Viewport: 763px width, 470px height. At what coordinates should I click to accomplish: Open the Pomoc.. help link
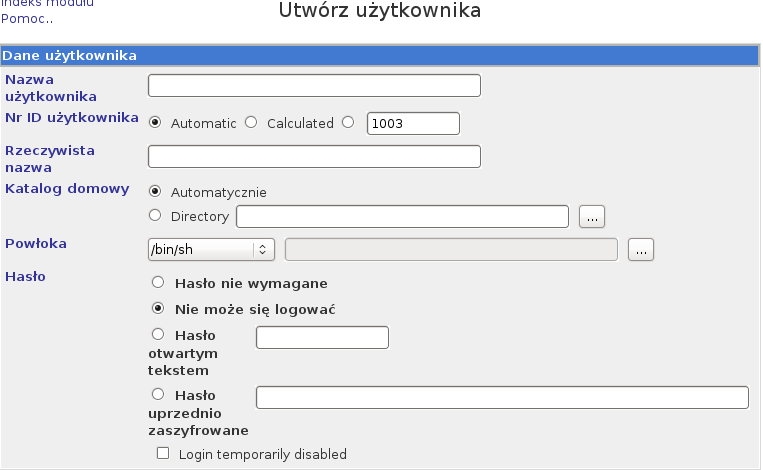(27, 19)
